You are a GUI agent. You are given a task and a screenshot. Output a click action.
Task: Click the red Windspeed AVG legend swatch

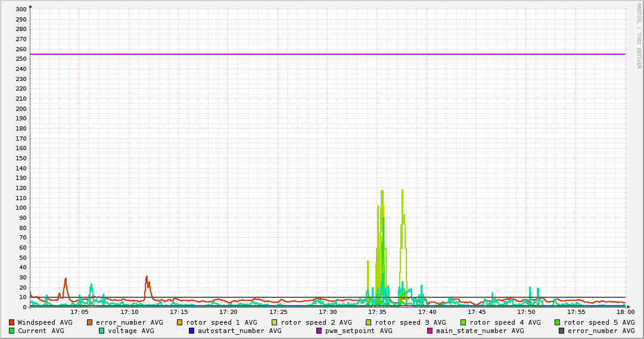coord(11,322)
